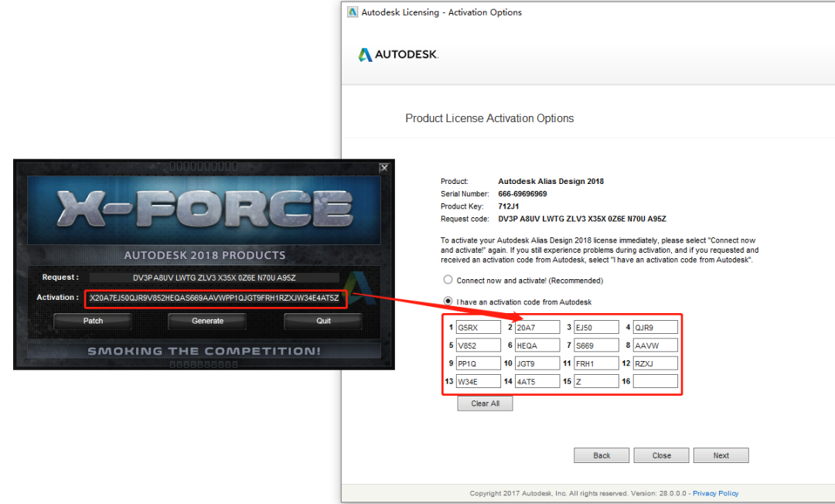Click activation code field 8 containing AAVW
Image resolution: width=835 pixels, height=504 pixels.
click(x=655, y=346)
